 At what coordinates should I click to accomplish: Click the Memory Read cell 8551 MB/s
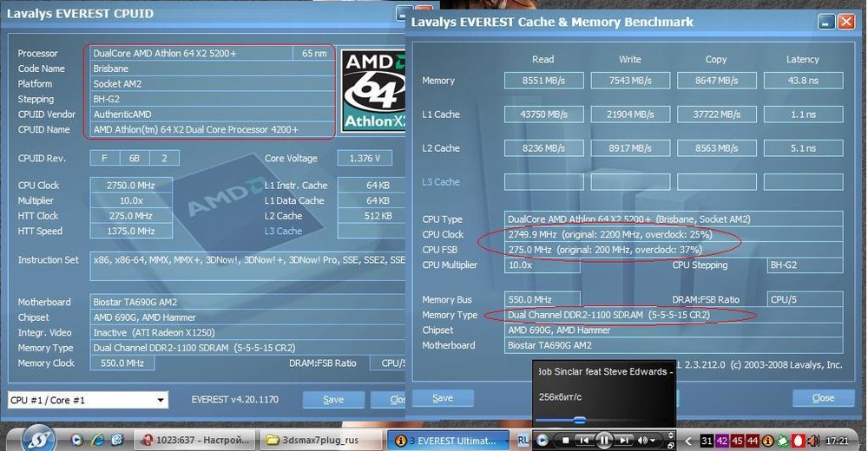[x=543, y=81]
